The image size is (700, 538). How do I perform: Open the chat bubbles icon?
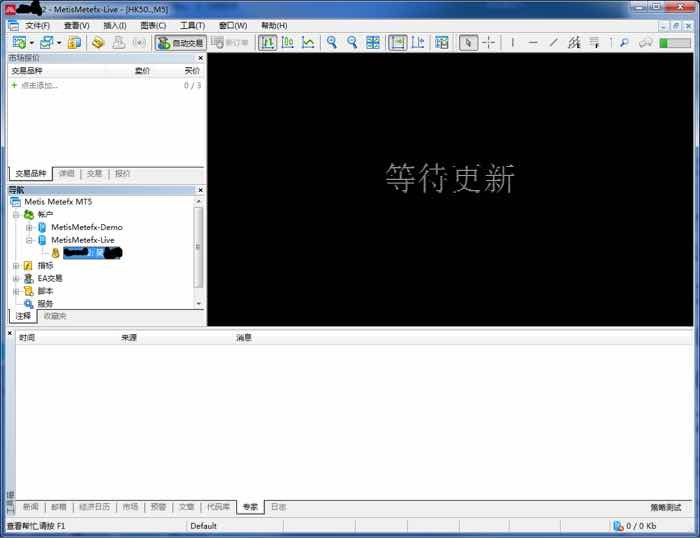(x=646, y=42)
